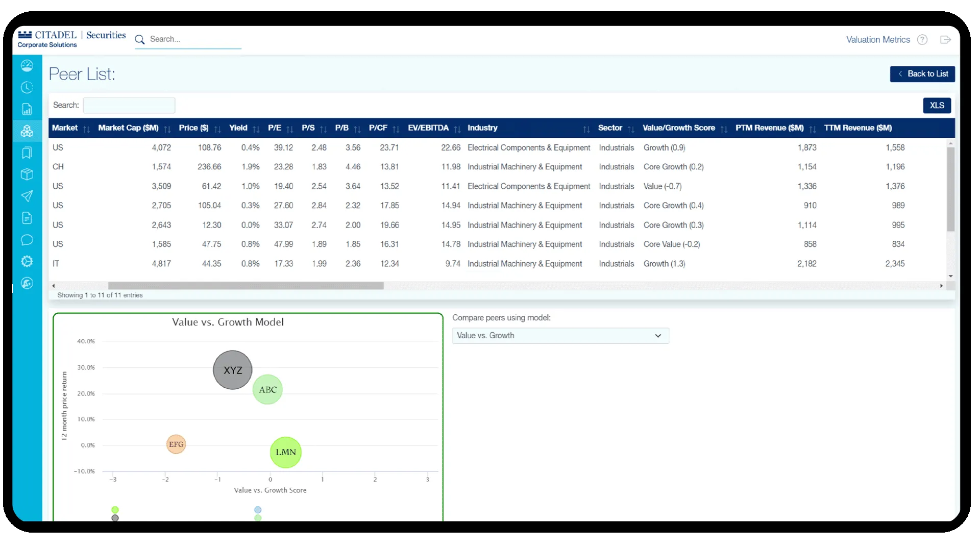Open the chat bubble icon
Image resolution: width=980 pixels, height=551 pixels.
27,240
